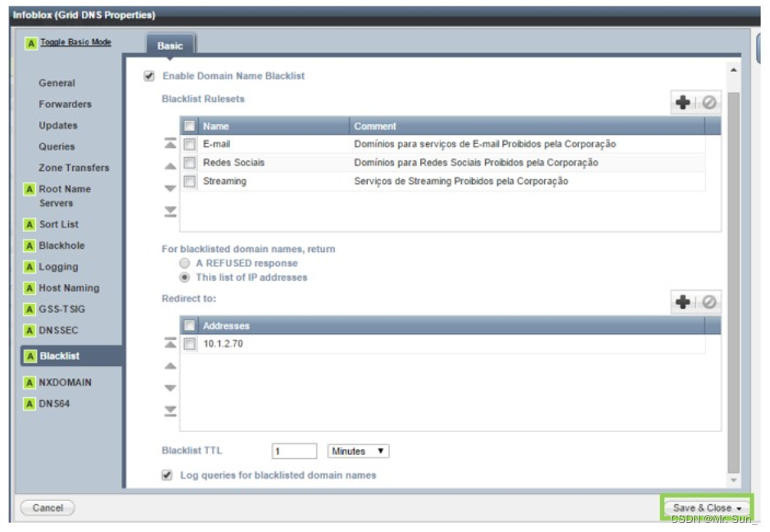Click the 'Redes Sociais' ruleset name
Screen dimensions: 770x532
(x=233, y=162)
